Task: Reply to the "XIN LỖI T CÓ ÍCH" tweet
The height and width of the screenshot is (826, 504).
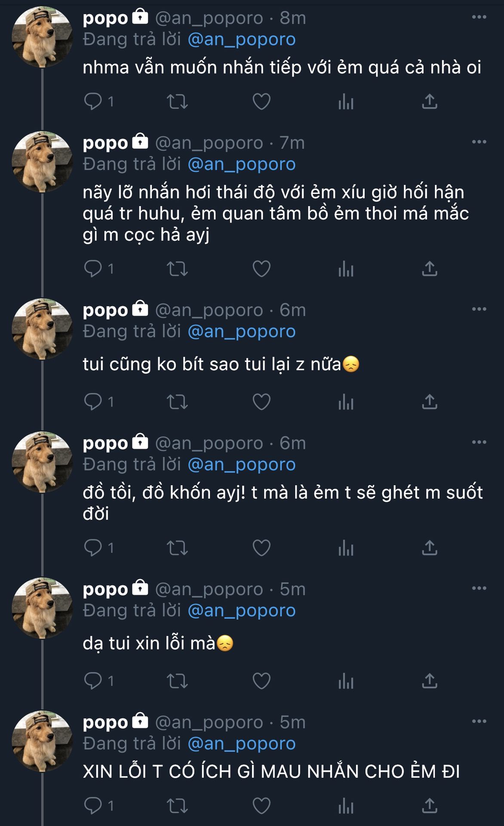Action: pyautogui.click(x=93, y=806)
